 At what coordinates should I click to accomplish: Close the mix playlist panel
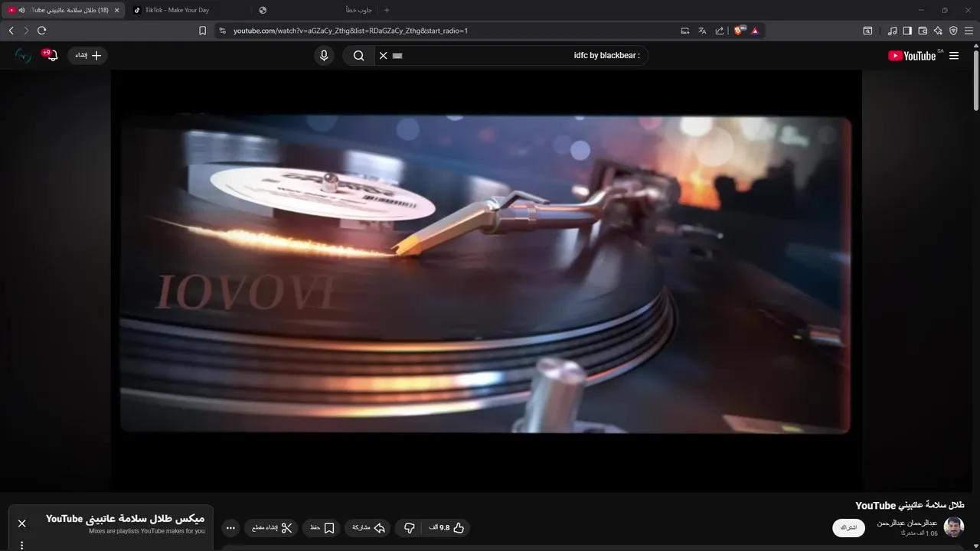(x=22, y=523)
